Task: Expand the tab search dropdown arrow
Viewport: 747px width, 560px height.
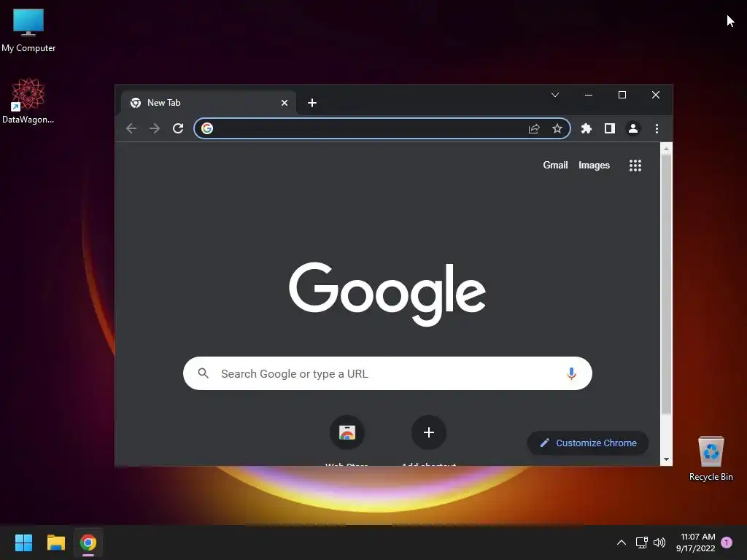Action: click(x=555, y=95)
